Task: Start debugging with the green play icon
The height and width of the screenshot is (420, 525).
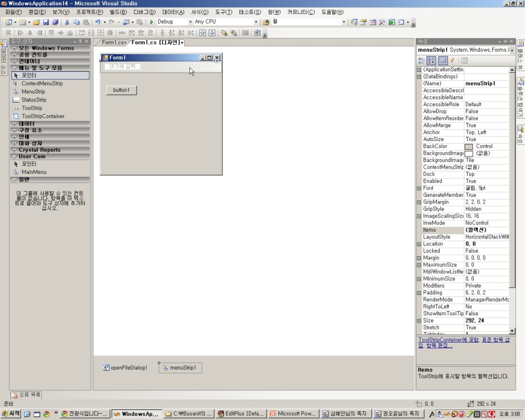Action: [151, 22]
